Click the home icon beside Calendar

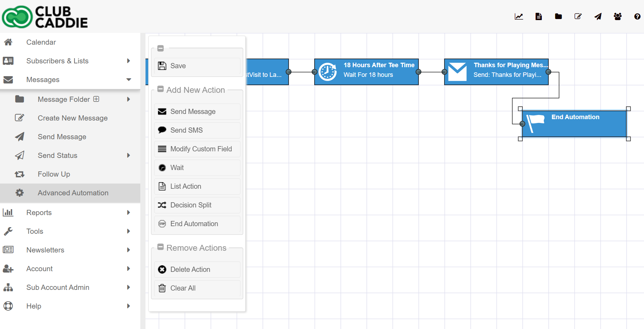[x=8, y=42]
